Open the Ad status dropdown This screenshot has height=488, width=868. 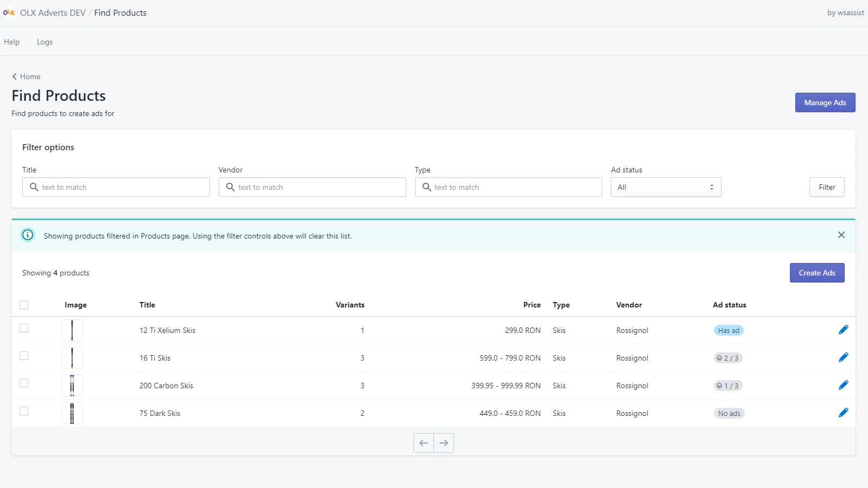(666, 187)
